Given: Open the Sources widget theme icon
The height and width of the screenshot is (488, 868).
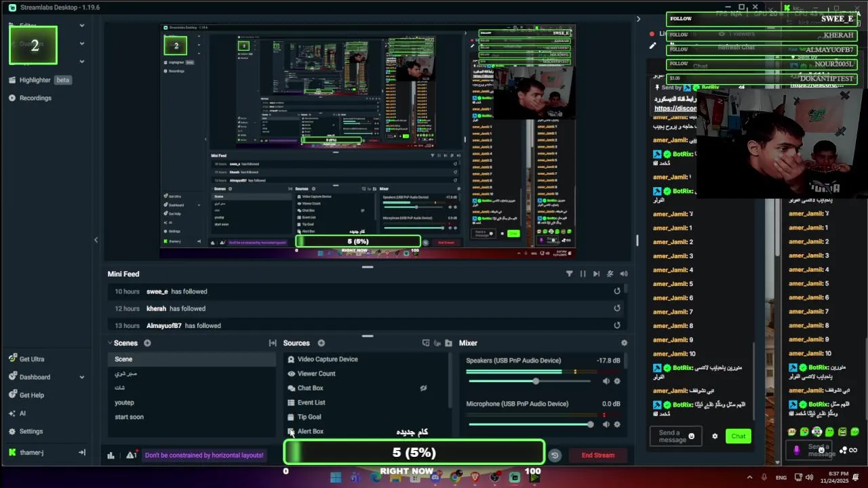Looking at the screenshot, I should (426, 343).
